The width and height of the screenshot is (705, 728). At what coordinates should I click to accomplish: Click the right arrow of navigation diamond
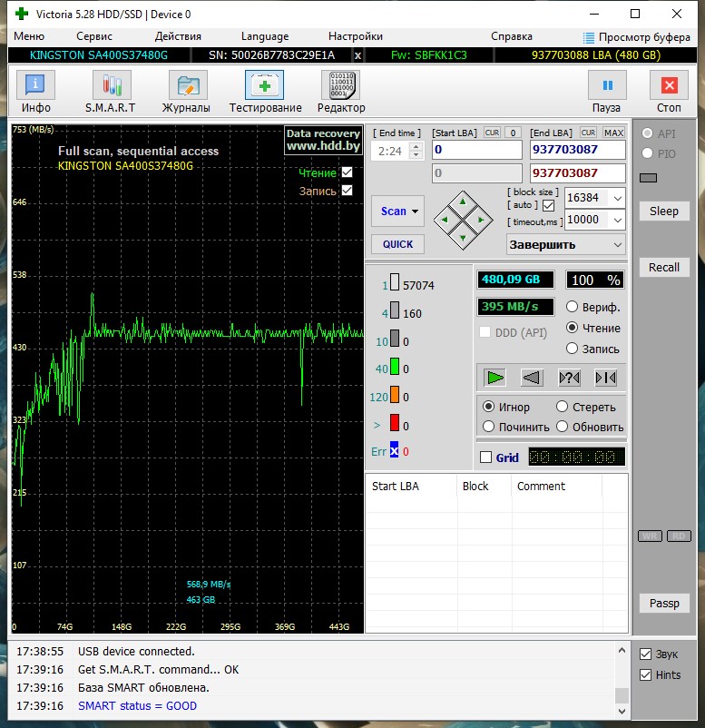(x=481, y=220)
